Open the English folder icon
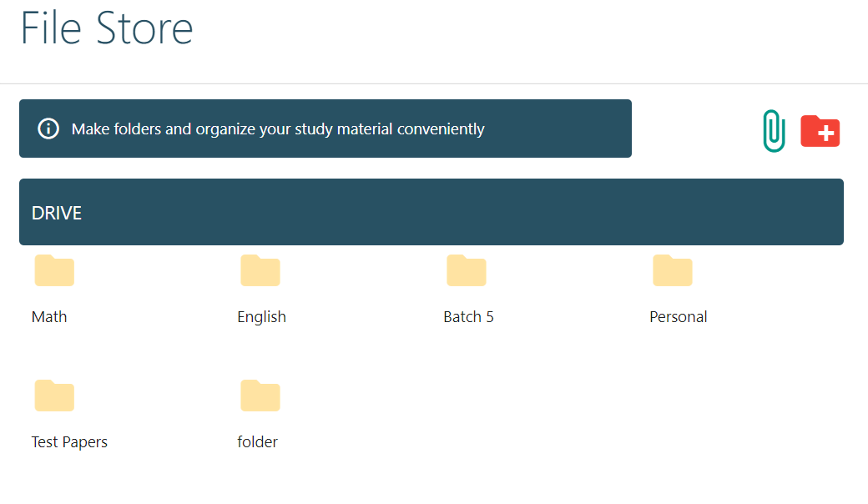The height and width of the screenshot is (504, 868). [260, 270]
